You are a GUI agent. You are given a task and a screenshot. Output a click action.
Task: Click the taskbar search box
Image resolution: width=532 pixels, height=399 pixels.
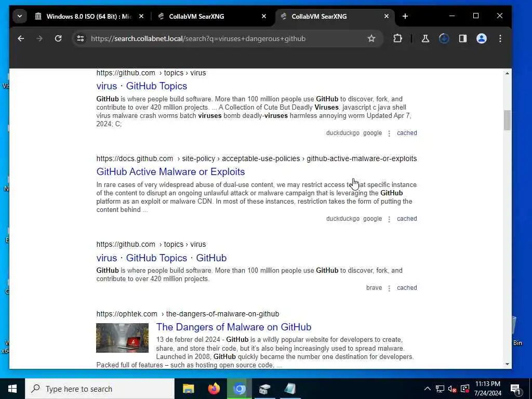point(100,389)
